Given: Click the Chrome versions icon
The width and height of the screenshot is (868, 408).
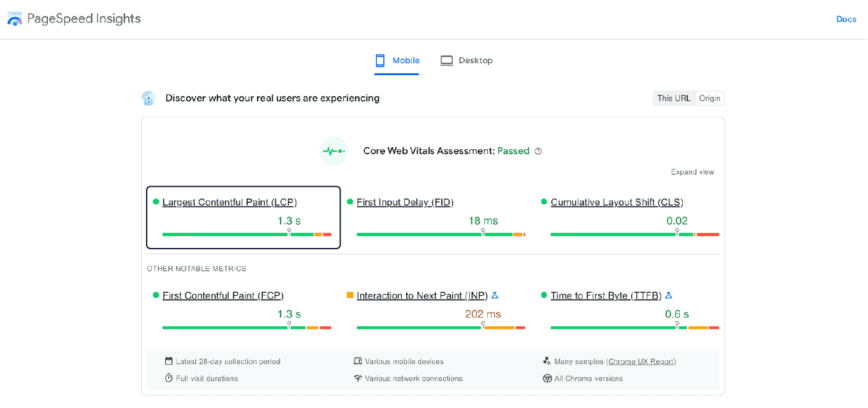Looking at the screenshot, I should pyautogui.click(x=547, y=379).
